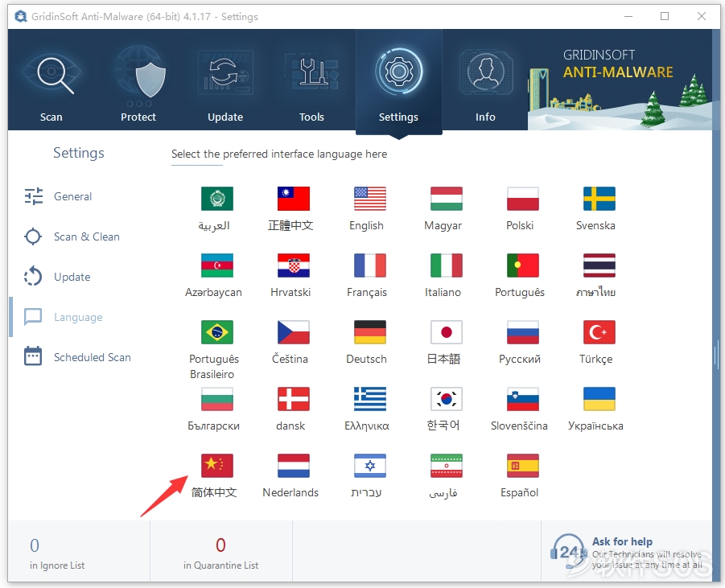Image resolution: width=725 pixels, height=588 pixels.
Task: Pick the Русский flag
Action: pyautogui.click(x=523, y=332)
